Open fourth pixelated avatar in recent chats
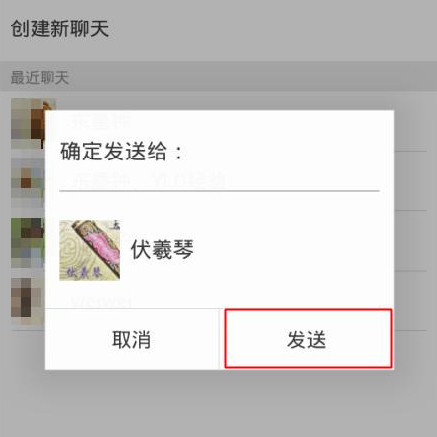This screenshot has height=437, width=437. click(28, 303)
